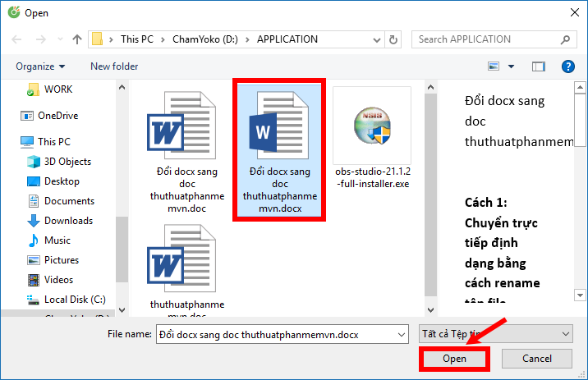Image resolution: width=588 pixels, height=380 pixels.
Task: Click the Open button
Action: (454, 359)
